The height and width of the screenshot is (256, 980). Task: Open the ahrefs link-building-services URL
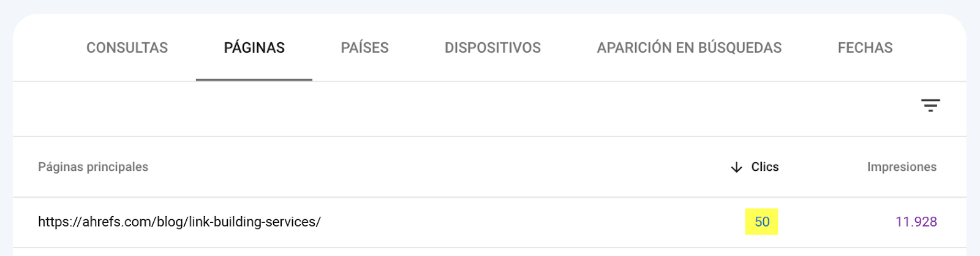tap(179, 222)
